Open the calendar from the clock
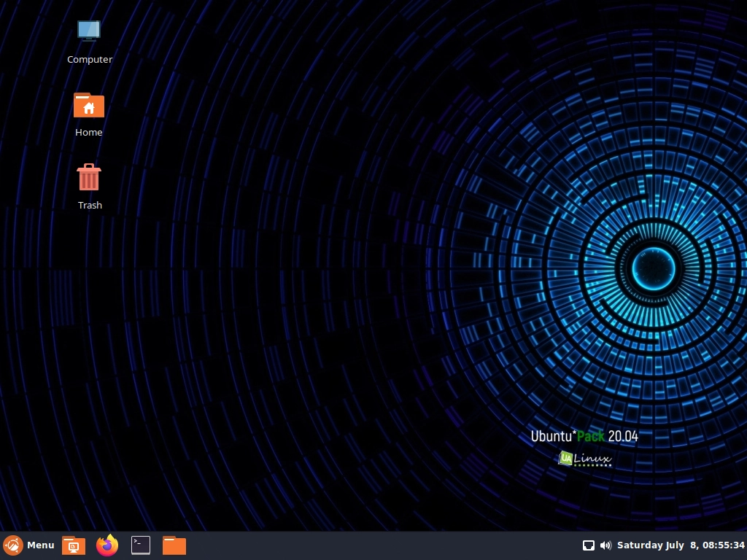 [x=681, y=545]
